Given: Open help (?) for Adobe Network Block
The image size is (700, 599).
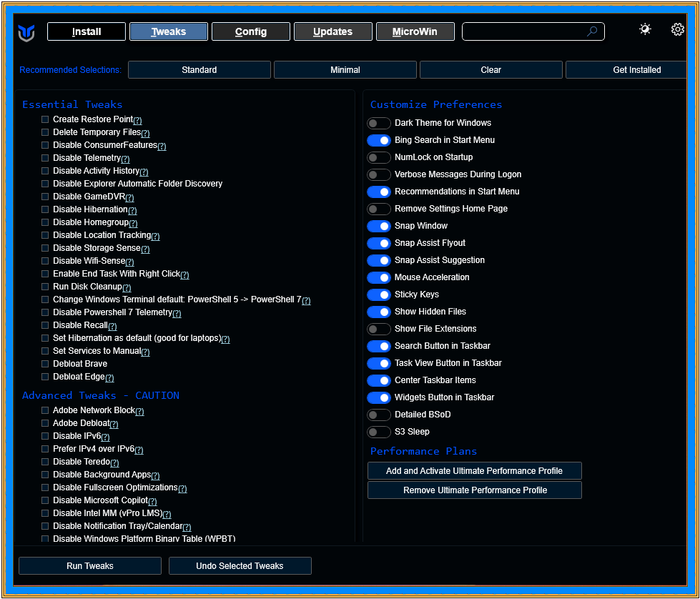Looking at the screenshot, I should pyautogui.click(x=139, y=412).
